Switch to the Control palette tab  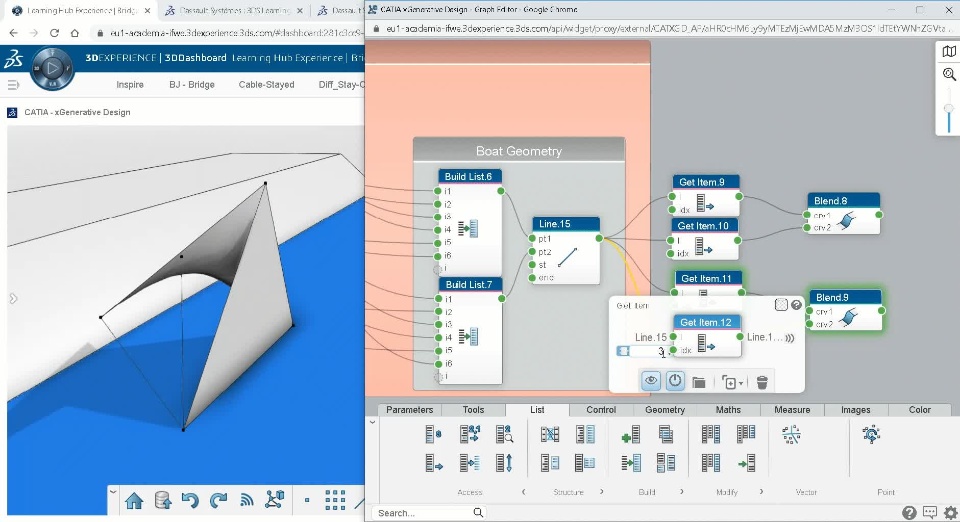pos(601,410)
